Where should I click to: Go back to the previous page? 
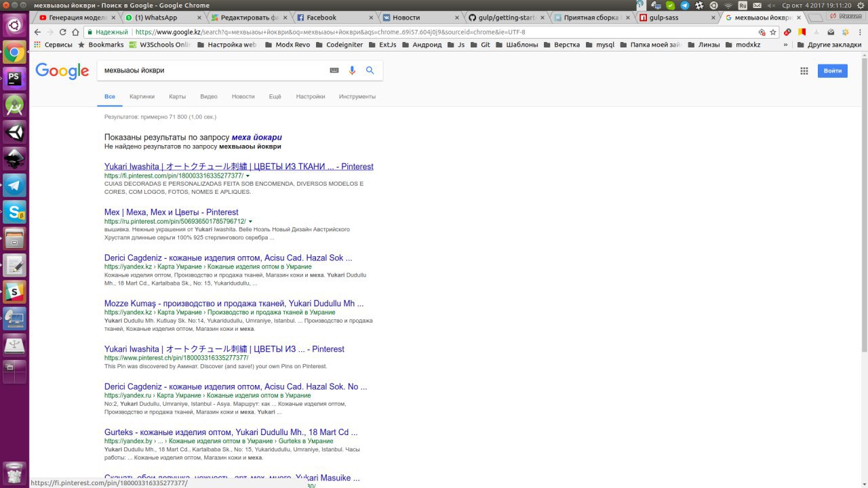[37, 32]
